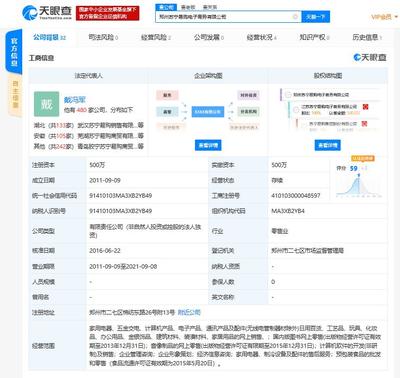Select registration number 410103000048597
Screen dimensions: 400x378
point(296,196)
